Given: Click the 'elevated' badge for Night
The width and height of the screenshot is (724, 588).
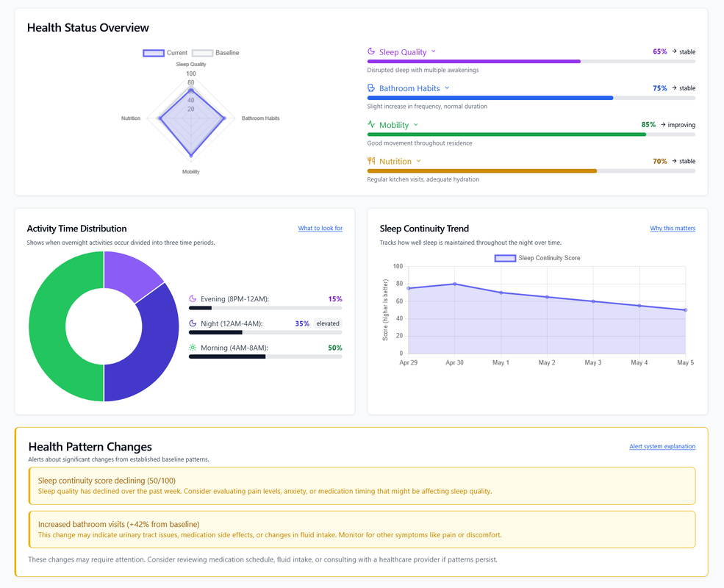Looking at the screenshot, I should pyautogui.click(x=328, y=323).
